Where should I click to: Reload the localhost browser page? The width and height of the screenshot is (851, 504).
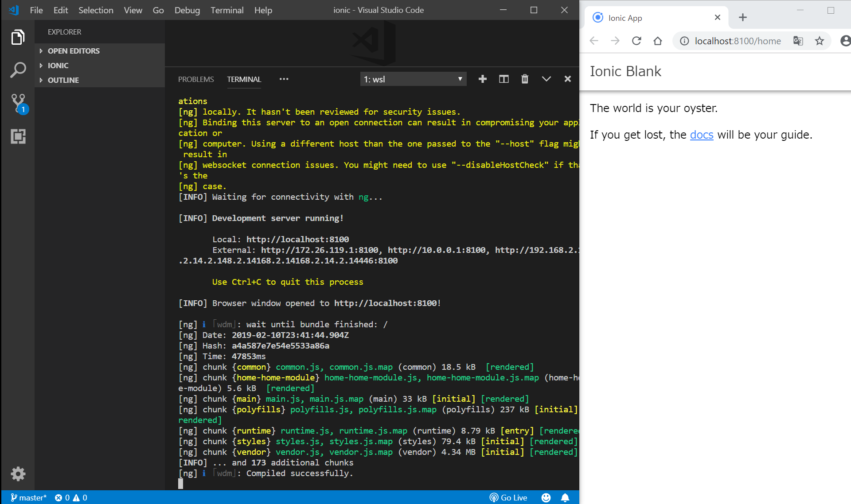click(636, 41)
